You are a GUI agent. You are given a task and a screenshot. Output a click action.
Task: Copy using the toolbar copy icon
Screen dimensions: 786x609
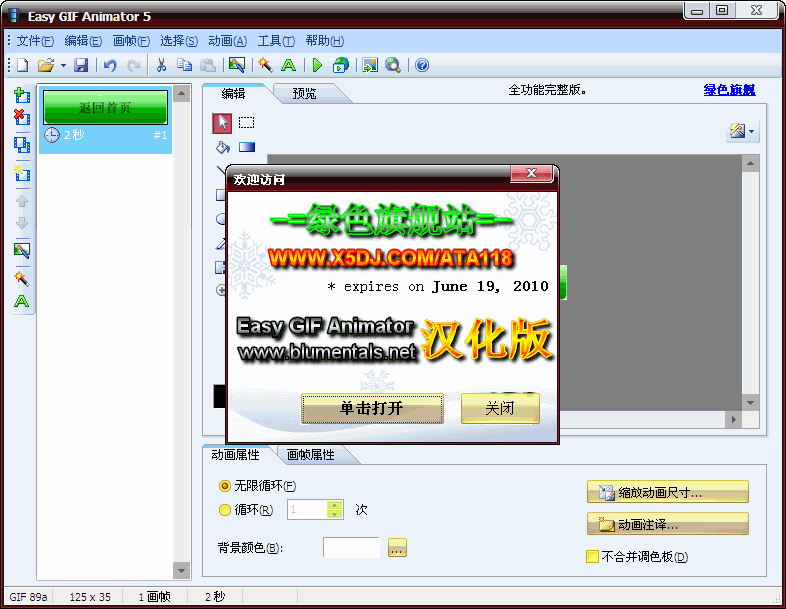tap(184, 65)
